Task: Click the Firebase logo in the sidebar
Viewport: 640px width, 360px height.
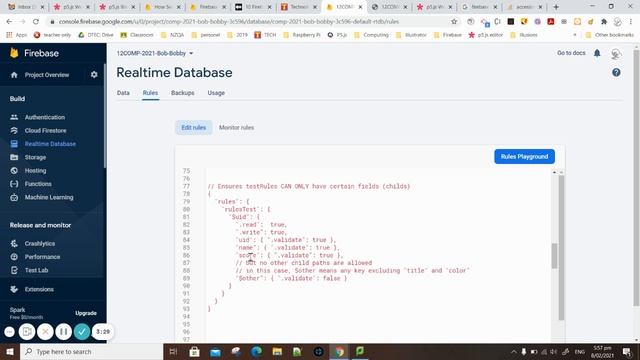Action: click(35, 53)
